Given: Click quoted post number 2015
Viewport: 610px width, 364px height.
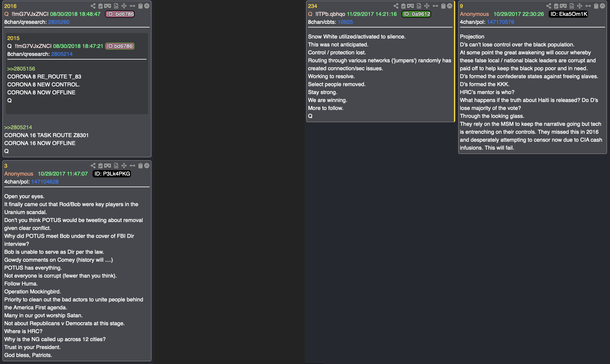Looking at the screenshot, I should pos(13,38).
